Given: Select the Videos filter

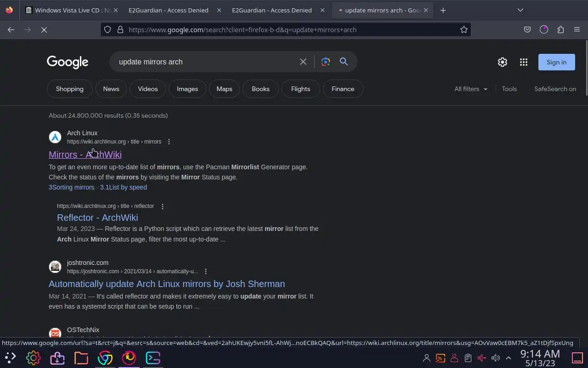Looking at the screenshot, I should tap(148, 89).
